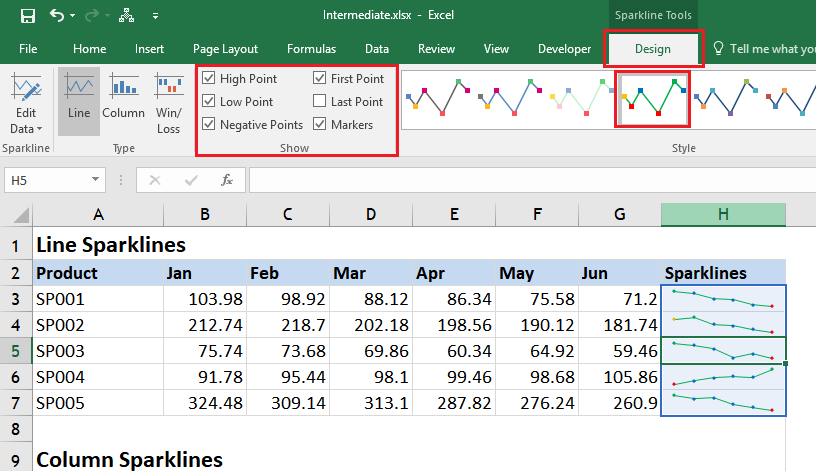Open the Developer tab
This screenshot has height=471, width=816.
(564, 49)
